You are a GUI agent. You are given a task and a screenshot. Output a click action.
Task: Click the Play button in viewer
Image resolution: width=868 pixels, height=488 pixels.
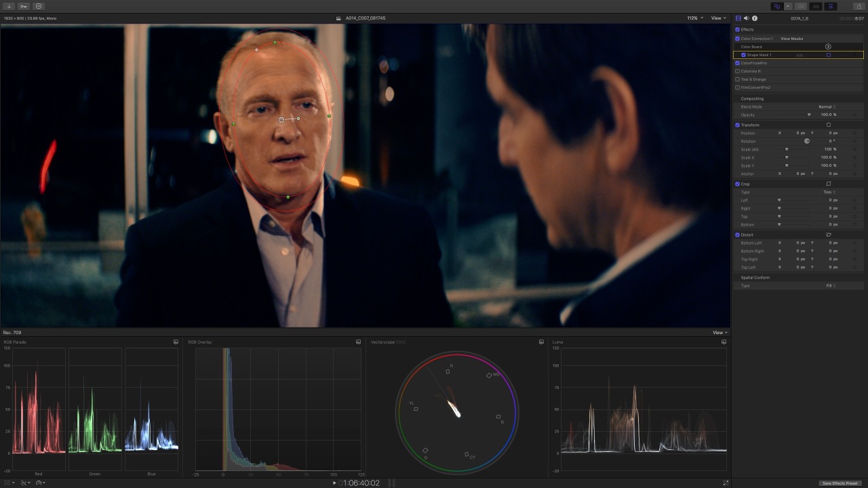pos(334,483)
